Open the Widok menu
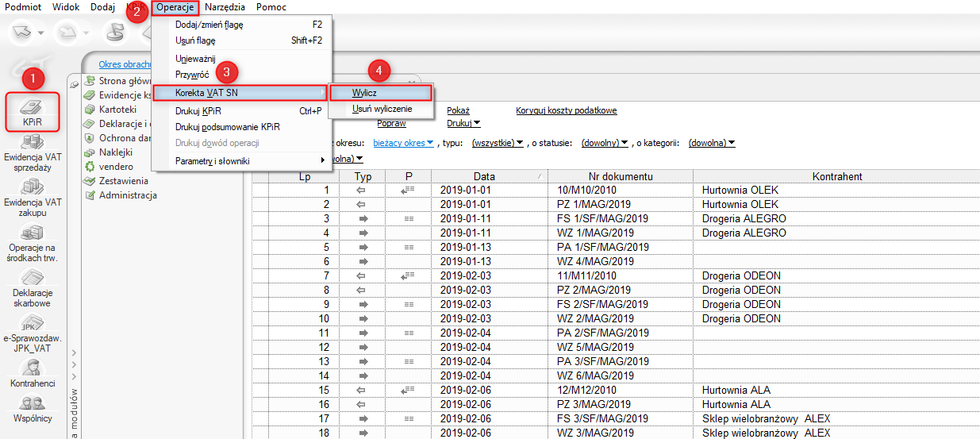This screenshot has width=980, height=439. 66,6
